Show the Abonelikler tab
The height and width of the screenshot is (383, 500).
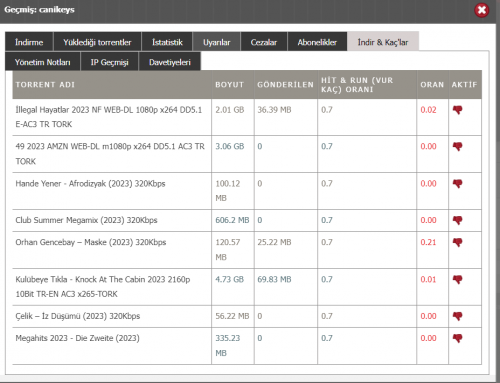point(317,42)
